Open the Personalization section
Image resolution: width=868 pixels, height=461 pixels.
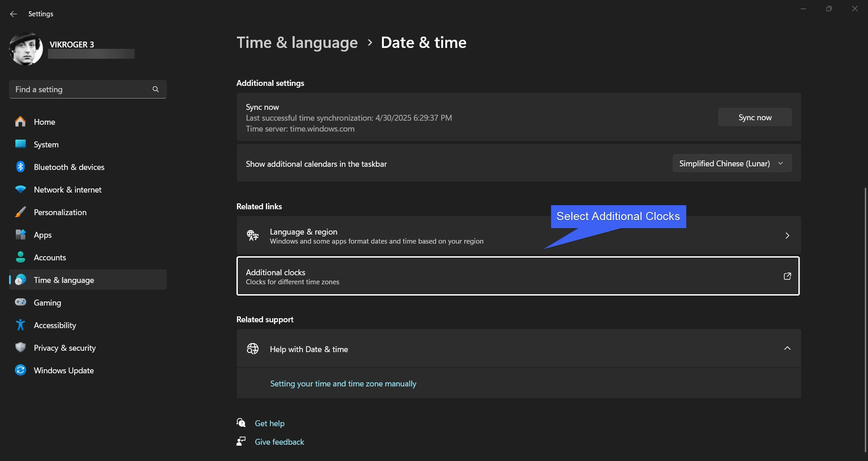(x=60, y=212)
